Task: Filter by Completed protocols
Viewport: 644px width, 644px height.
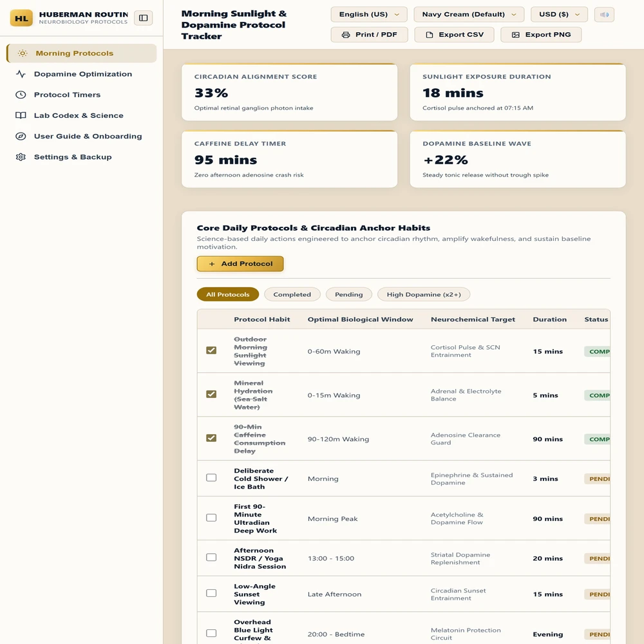Action: tap(292, 294)
